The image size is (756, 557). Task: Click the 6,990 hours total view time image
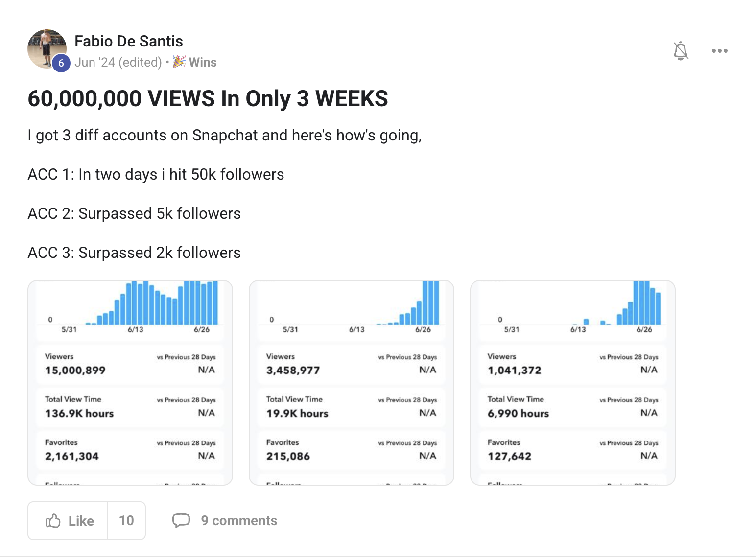tap(573, 383)
